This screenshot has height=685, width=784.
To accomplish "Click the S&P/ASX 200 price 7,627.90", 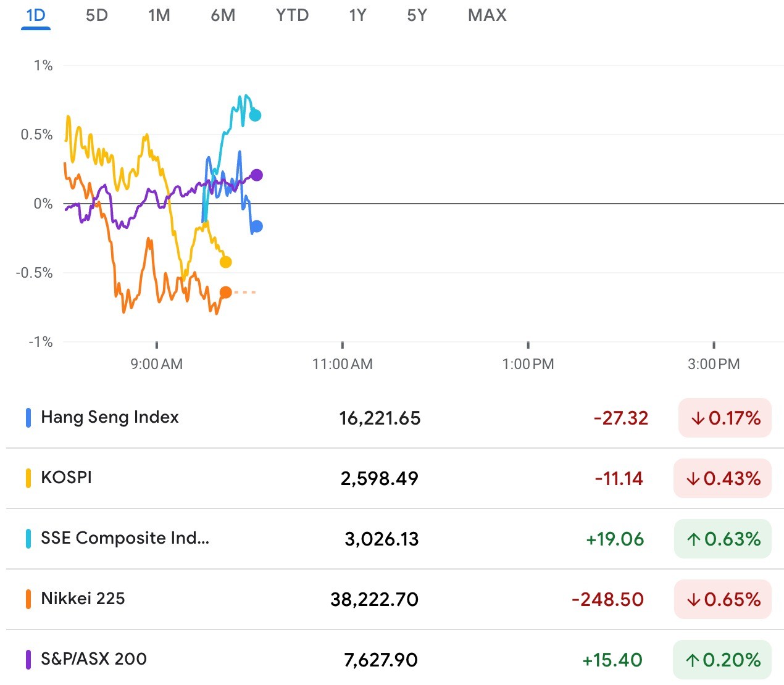I will pos(381,660).
